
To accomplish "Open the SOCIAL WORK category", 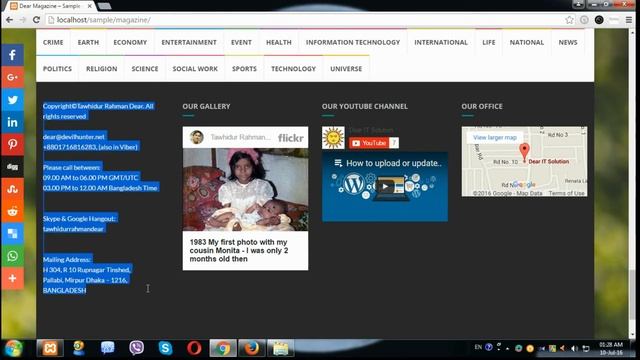I will pos(195,69).
